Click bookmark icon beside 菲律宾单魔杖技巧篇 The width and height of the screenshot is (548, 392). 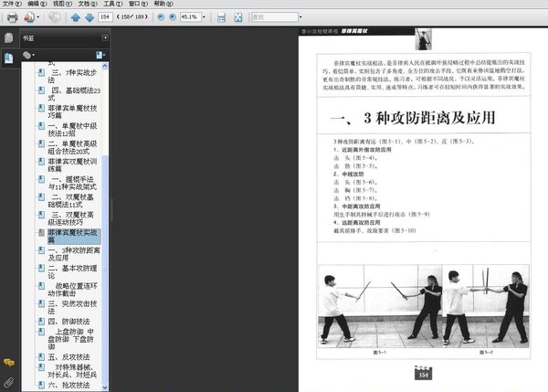pos(41,108)
